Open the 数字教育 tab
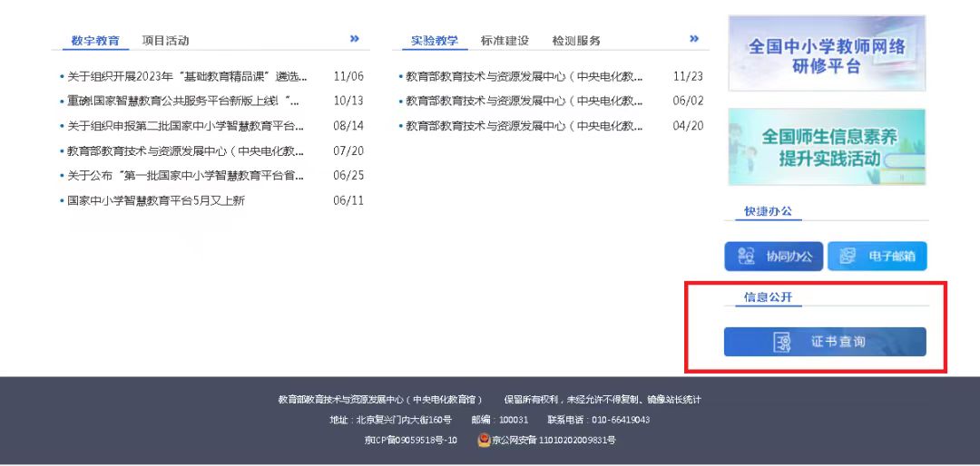This screenshot has height=466, width=980. point(95,41)
